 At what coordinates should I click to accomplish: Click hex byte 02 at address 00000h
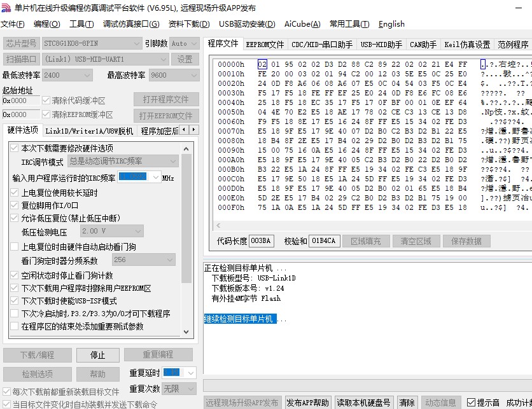coord(262,64)
